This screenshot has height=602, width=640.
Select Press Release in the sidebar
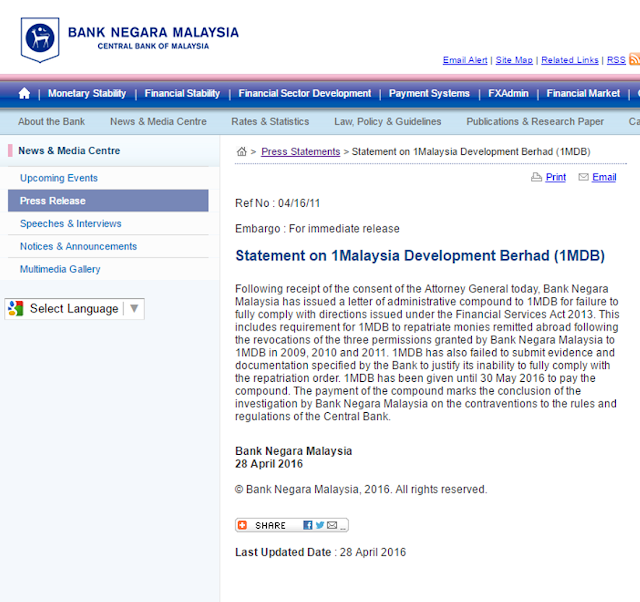(108, 201)
